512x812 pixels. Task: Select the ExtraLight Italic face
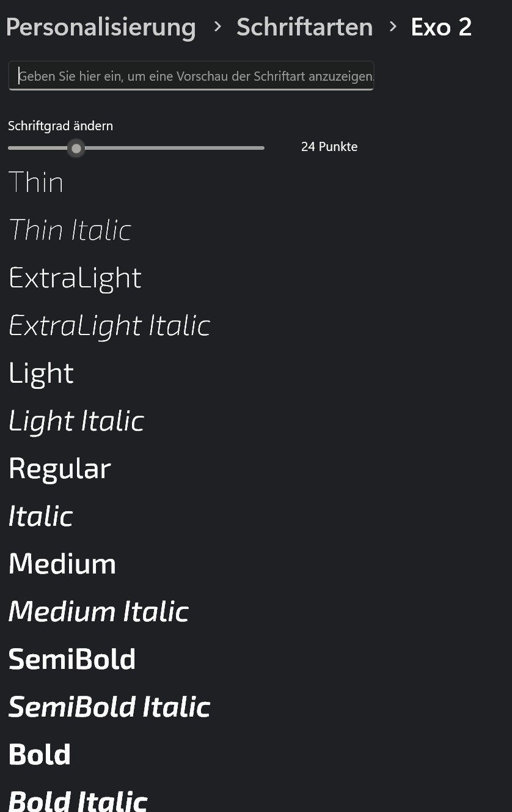pyautogui.click(x=109, y=325)
